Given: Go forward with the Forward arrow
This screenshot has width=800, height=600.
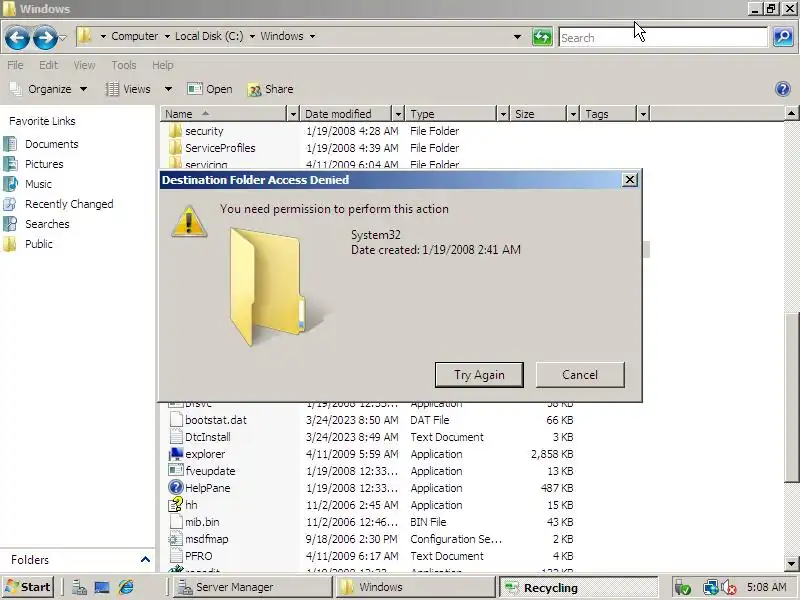Looking at the screenshot, I should [x=45, y=37].
